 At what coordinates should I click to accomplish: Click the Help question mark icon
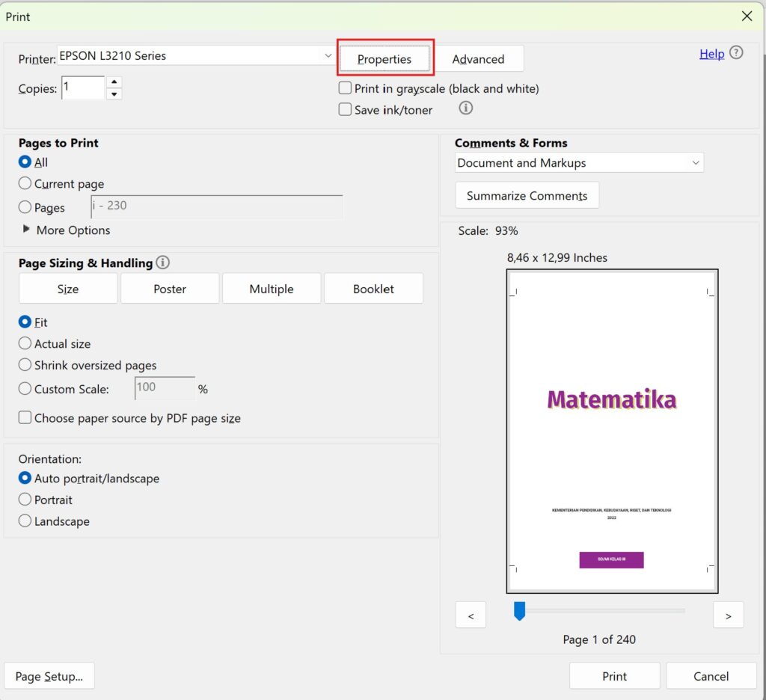click(736, 53)
